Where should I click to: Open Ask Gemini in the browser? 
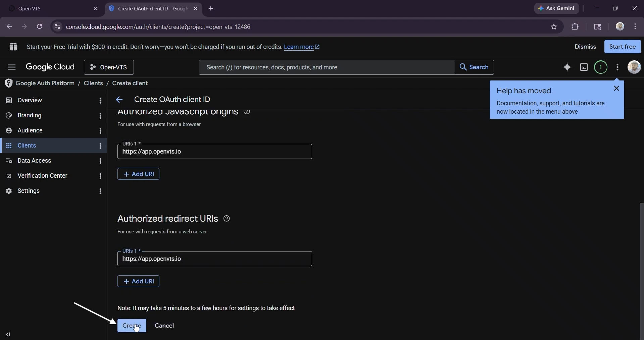click(x=557, y=8)
